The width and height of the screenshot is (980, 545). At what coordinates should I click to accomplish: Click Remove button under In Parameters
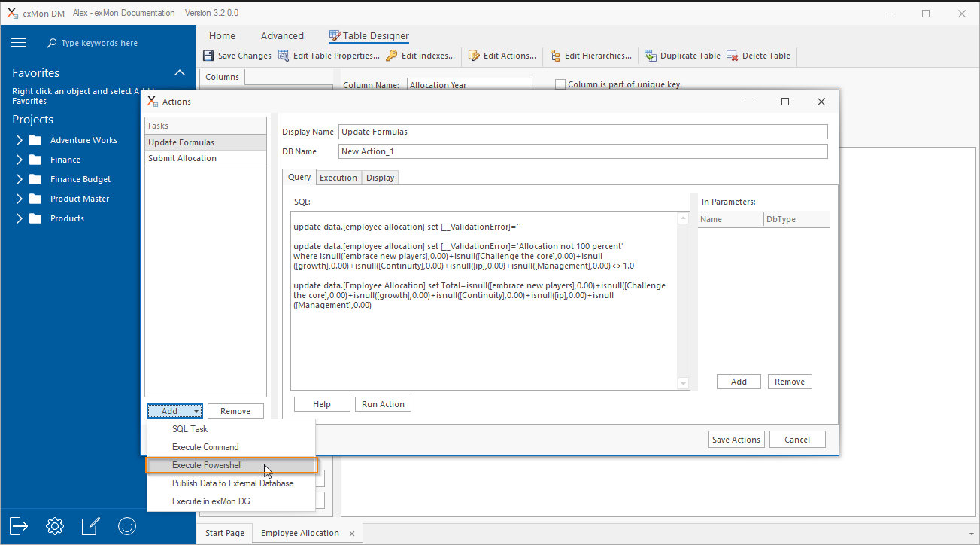[x=790, y=382]
